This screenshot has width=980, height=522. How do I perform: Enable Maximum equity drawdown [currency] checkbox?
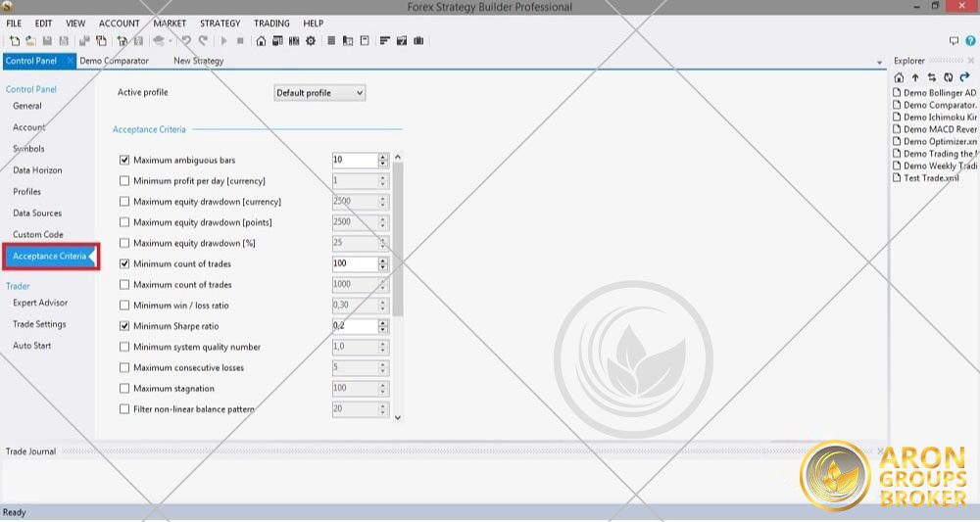[x=124, y=202]
